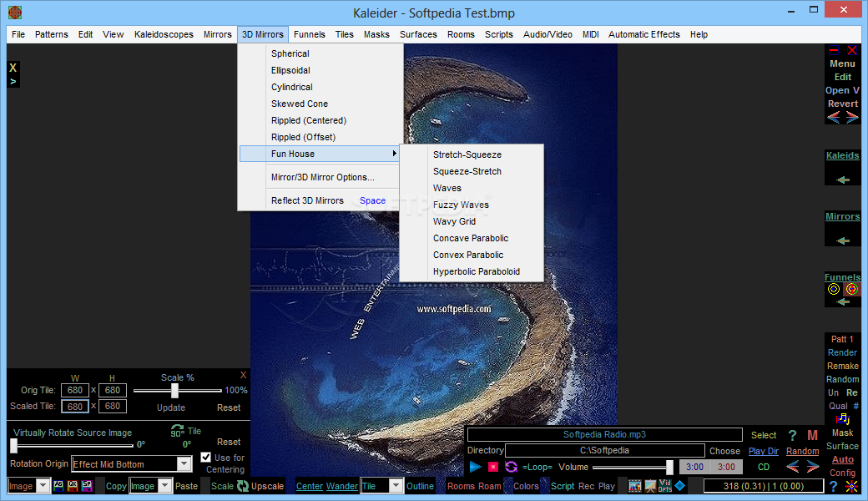Click the yellow X in left strip
Screen dimensions: 868x501
pyautogui.click(x=13, y=68)
